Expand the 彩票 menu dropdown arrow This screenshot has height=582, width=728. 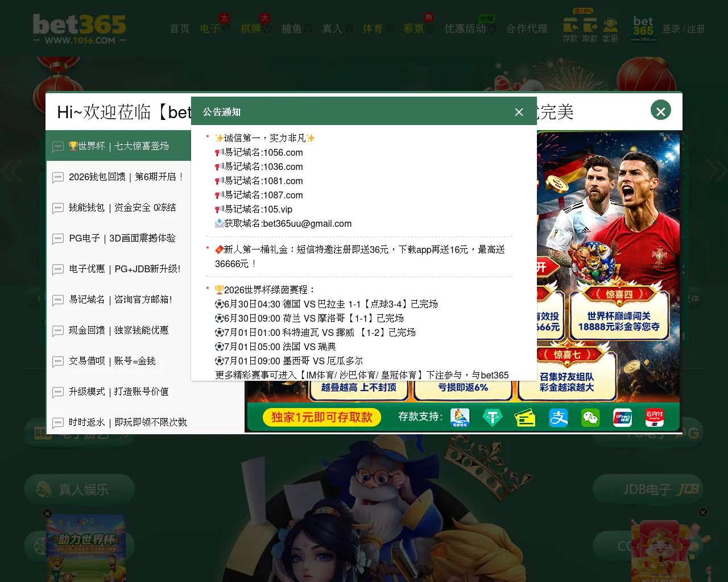431,28
